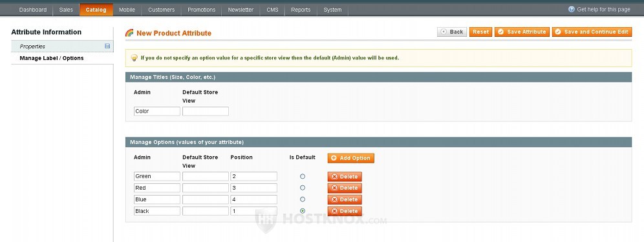Click the save disk icon beside Properties
Screen dimensions: 644x242
(x=107, y=46)
